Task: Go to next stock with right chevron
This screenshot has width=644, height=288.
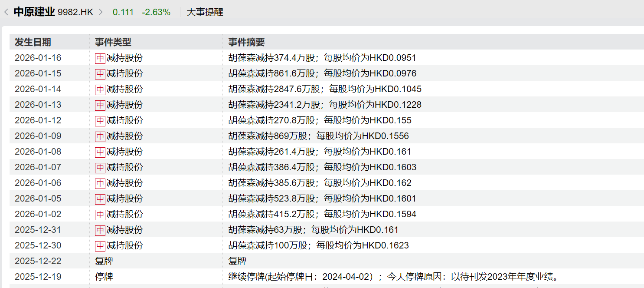Action: [x=101, y=12]
